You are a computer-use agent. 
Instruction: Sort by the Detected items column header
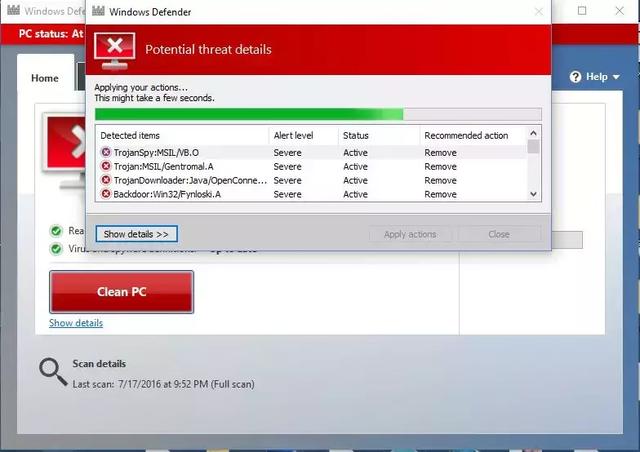click(x=130, y=135)
